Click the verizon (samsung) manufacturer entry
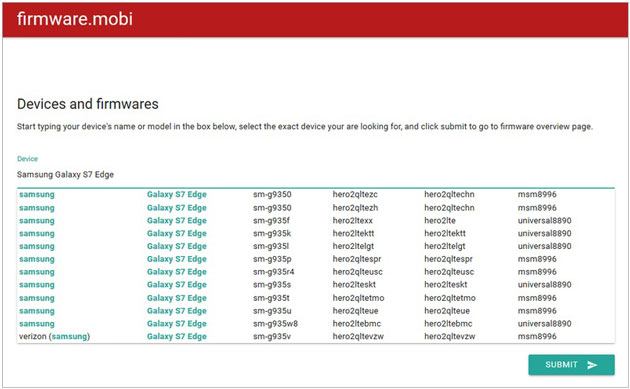 pyautogui.click(x=54, y=337)
